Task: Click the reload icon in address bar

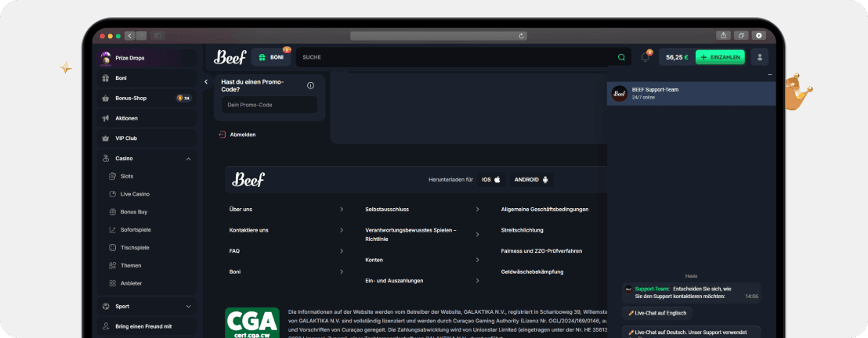Action: tap(521, 36)
